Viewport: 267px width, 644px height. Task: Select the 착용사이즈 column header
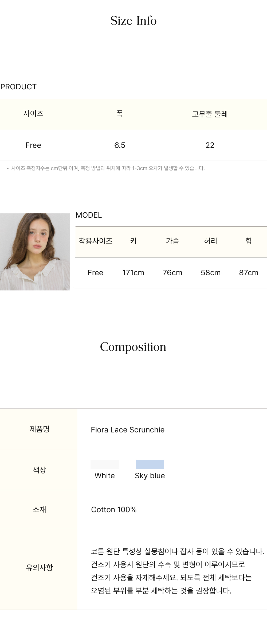point(96,241)
